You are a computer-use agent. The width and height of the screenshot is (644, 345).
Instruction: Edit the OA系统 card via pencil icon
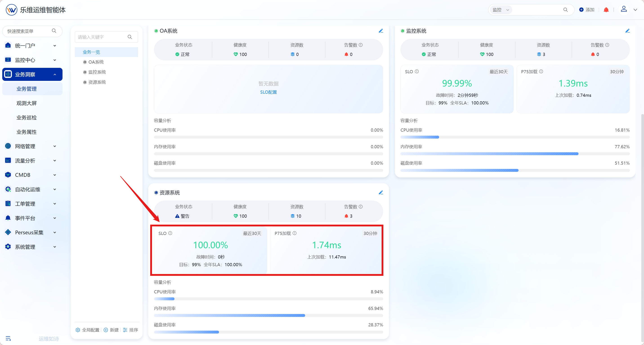381,31
